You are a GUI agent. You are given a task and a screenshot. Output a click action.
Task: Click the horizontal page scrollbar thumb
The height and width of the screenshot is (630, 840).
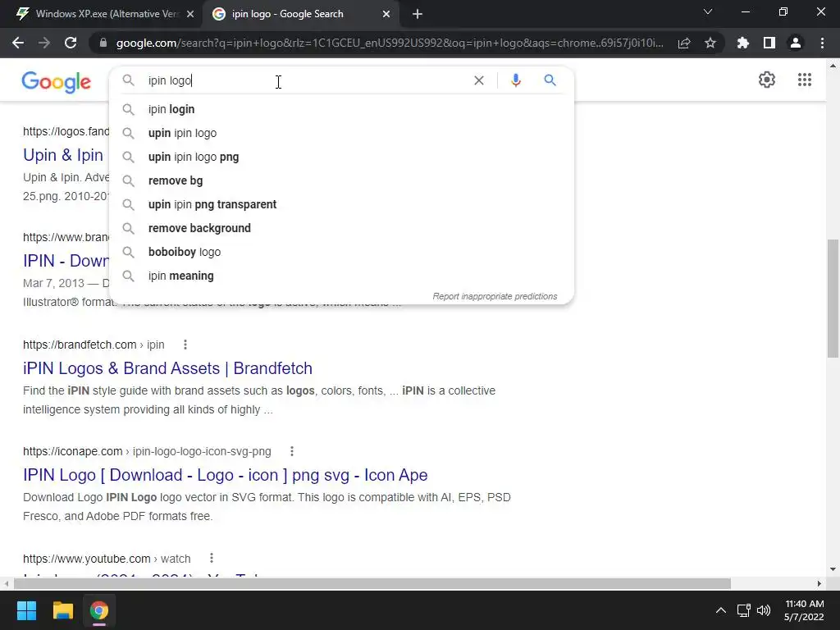tap(372, 583)
